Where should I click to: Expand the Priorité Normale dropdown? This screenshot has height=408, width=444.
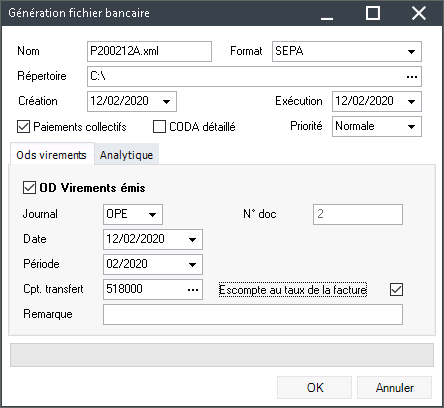coord(411,127)
